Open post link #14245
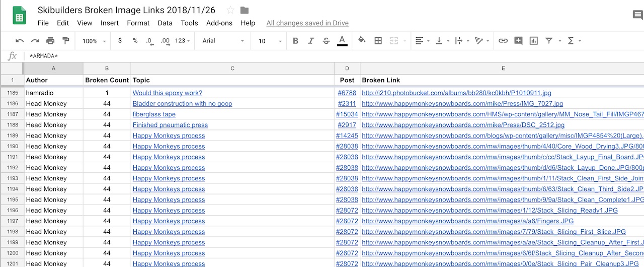The width and height of the screenshot is (644, 267). [347, 135]
